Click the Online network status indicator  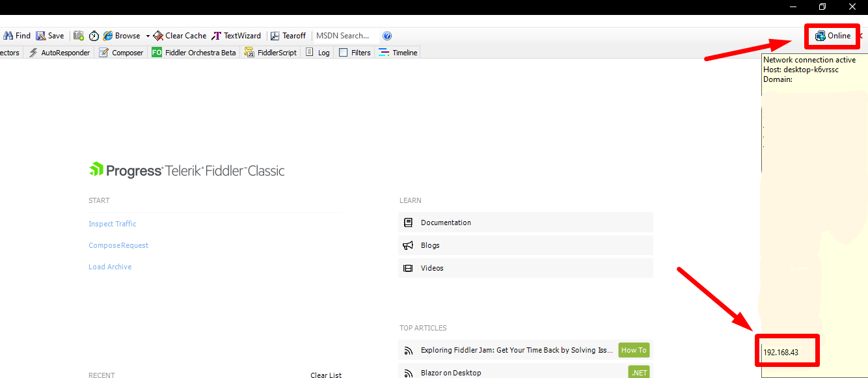pos(833,36)
